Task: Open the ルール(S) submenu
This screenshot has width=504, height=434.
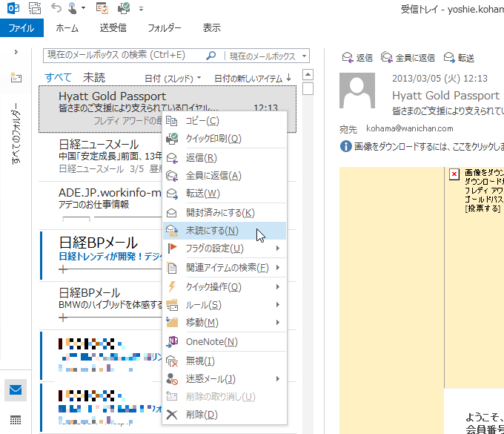Action: pyautogui.click(x=225, y=305)
